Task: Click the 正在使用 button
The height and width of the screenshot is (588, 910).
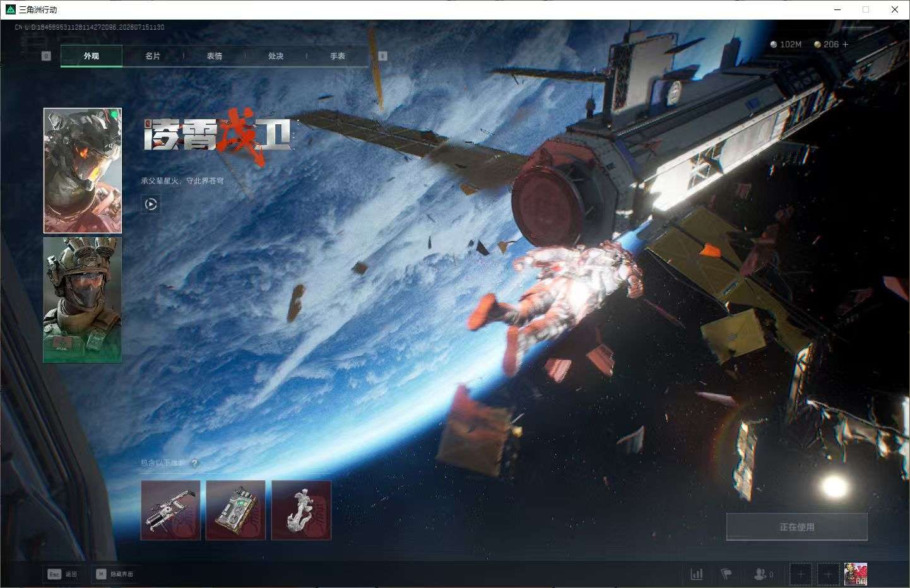Action: pos(797,527)
